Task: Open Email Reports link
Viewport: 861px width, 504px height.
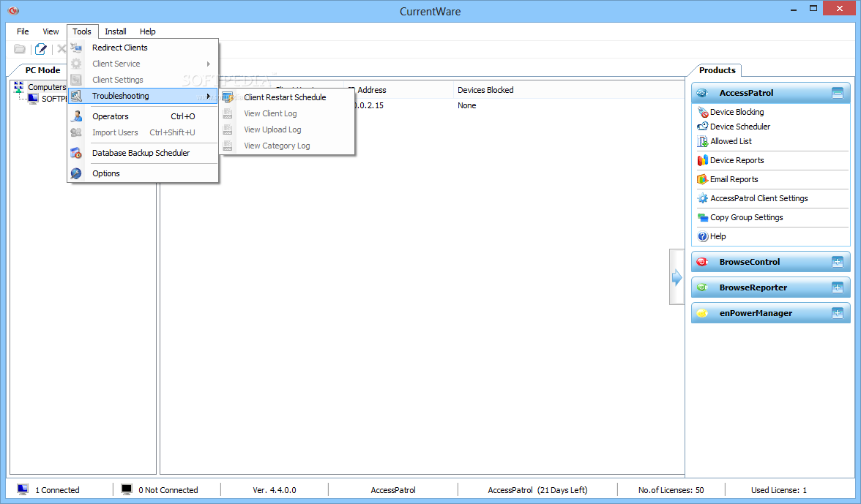Action: (x=734, y=179)
